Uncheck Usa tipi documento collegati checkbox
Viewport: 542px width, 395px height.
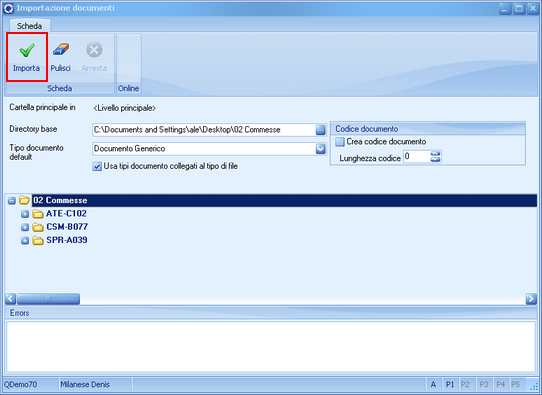click(97, 167)
